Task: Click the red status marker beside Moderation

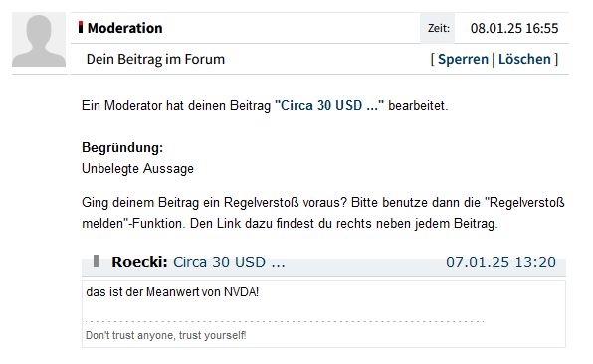Action: tap(81, 27)
